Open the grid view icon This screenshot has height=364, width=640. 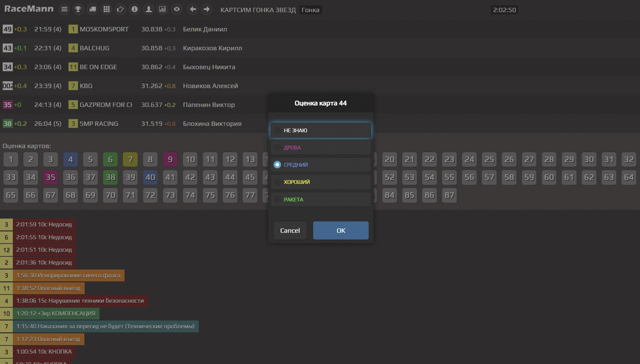(106, 10)
